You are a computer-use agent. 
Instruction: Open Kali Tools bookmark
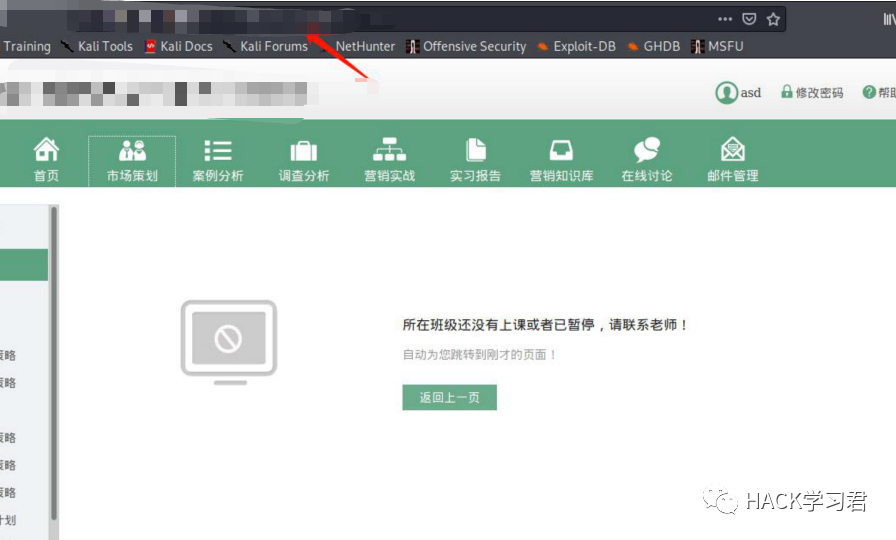click(97, 46)
